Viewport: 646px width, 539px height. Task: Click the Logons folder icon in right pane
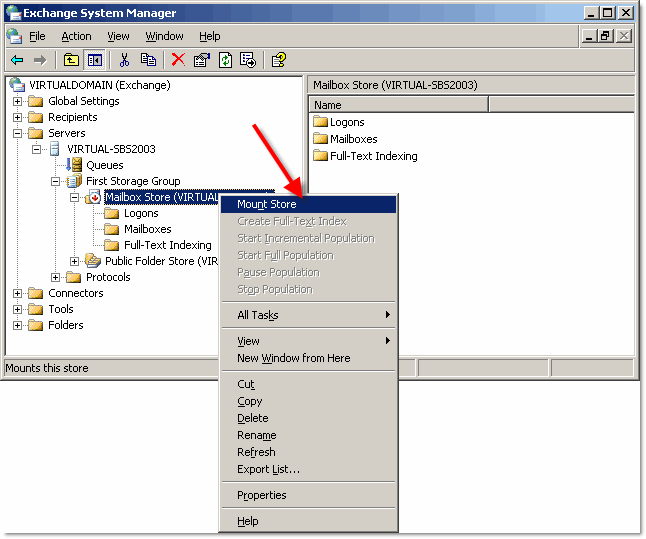(x=320, y=122)
